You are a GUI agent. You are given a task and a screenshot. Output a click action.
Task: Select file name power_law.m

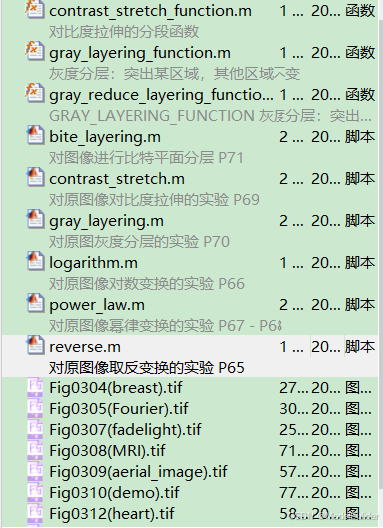point(97,305)
